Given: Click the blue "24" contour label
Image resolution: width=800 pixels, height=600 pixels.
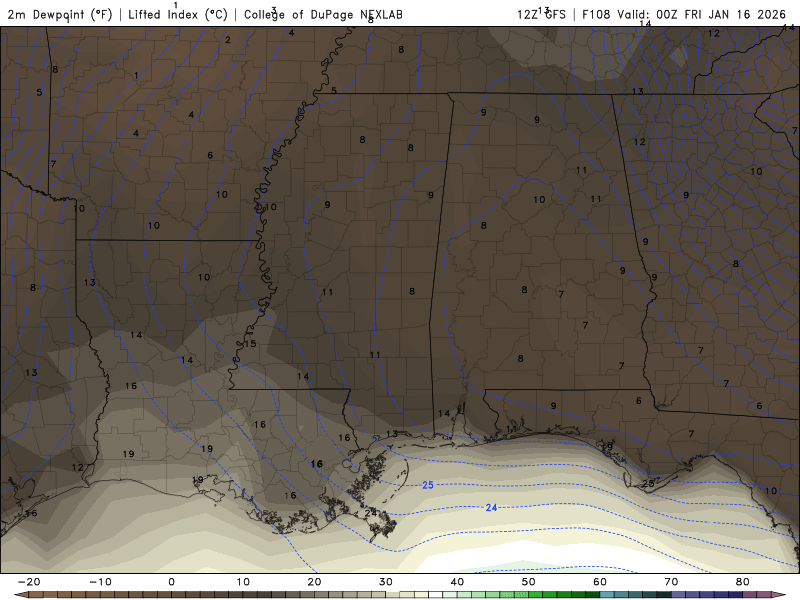Looking at the screenshot, I should 491,507.
